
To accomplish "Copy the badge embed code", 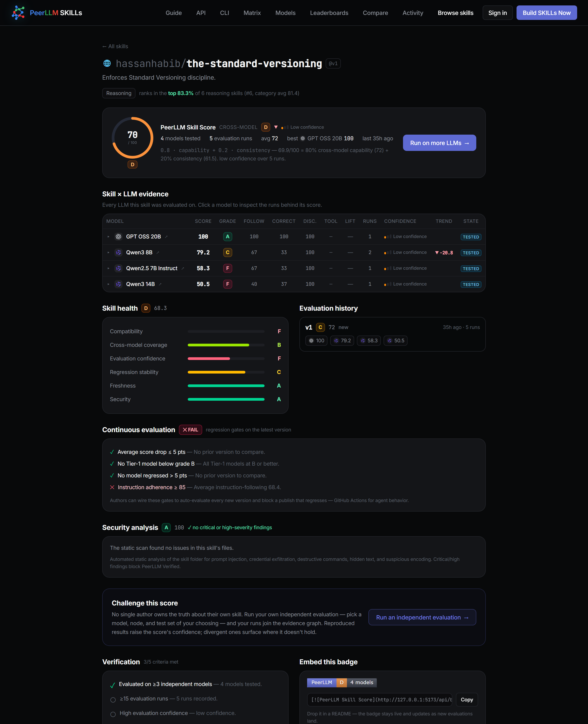I will [x=466, y=700].
